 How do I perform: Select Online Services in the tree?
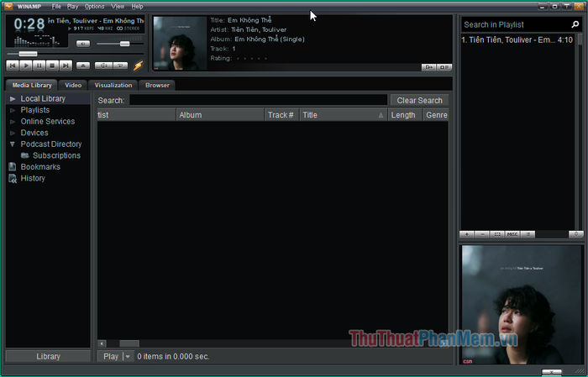[x=48, y=122]
